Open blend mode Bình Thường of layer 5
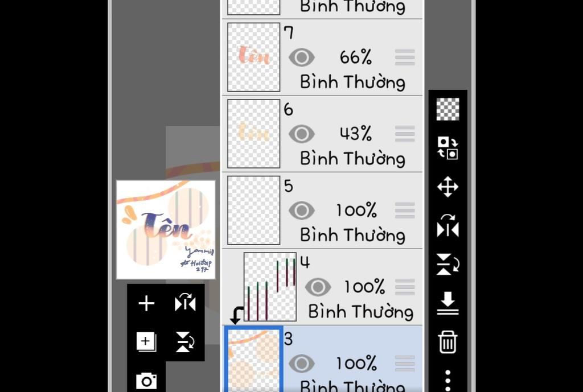 (x=352, y=235)
